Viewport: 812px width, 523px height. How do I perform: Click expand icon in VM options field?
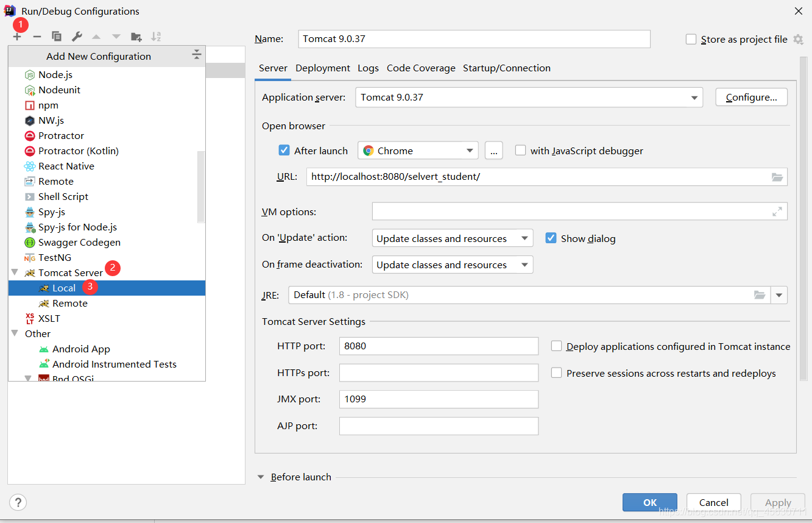(x=777, y=212)
